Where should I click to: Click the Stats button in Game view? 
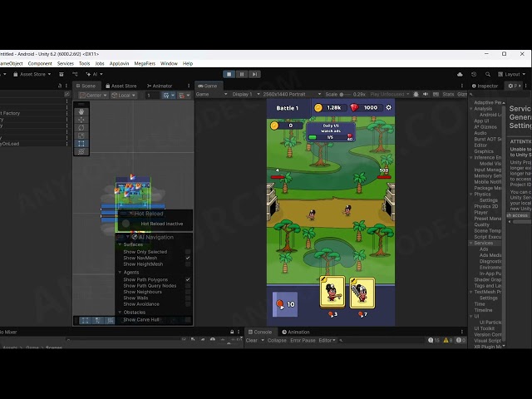448,94
